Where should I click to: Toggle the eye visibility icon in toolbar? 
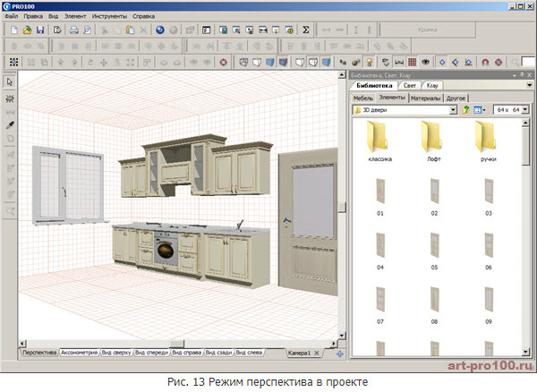click(426, 63)
